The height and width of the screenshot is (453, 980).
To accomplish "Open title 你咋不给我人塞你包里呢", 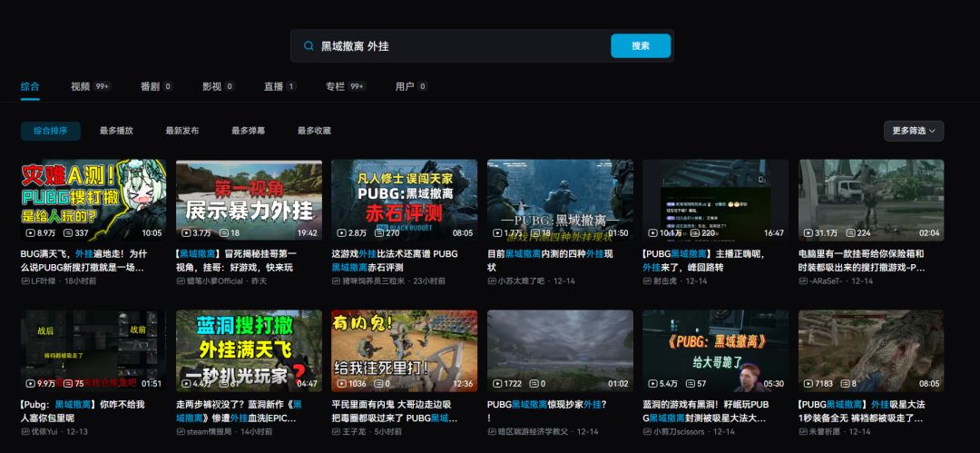I will [83, 411].
